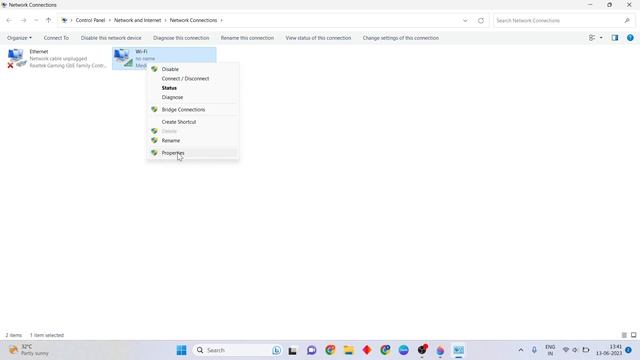
Task: Select Create Shortcut menu entry
Action: pos(193,122)
